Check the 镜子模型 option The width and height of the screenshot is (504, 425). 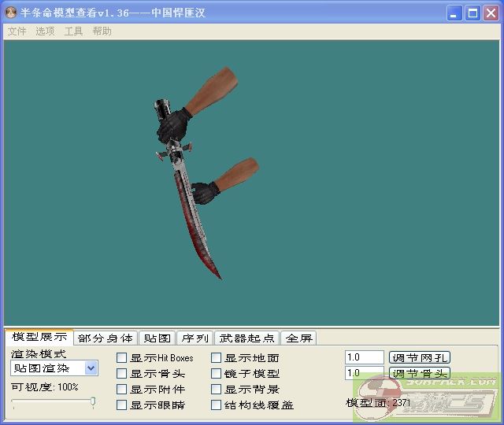tap(217, 374)
